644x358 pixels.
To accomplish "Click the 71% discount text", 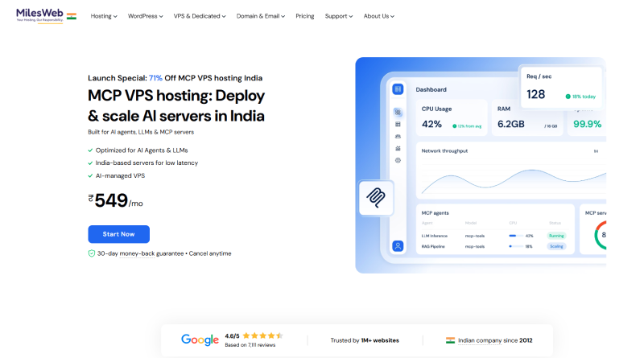I will click(155, 78).
